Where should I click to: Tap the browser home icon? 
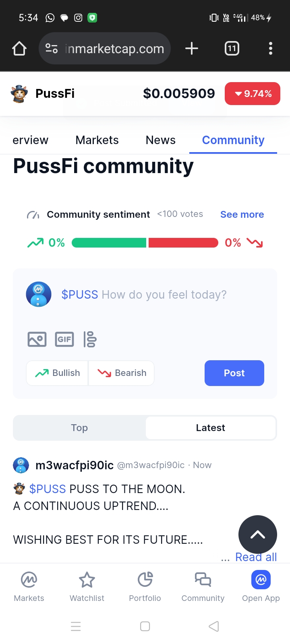tap(19, 49)
